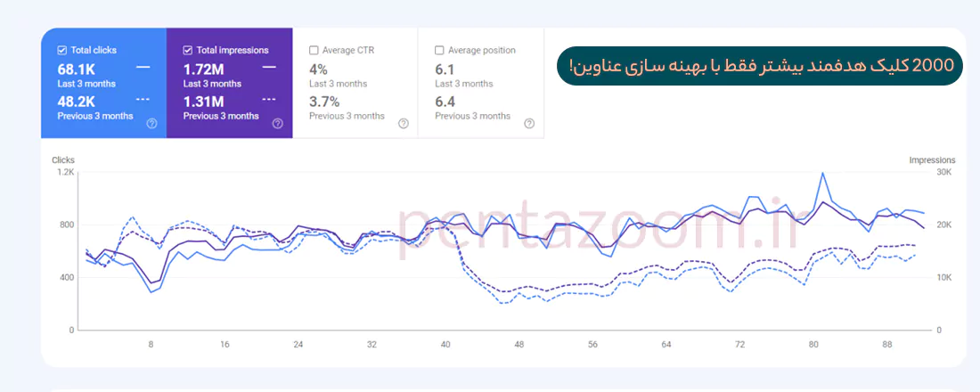Click solid line legend icon beside 1.72M
980x392 pixels.
tap(269, 68)
